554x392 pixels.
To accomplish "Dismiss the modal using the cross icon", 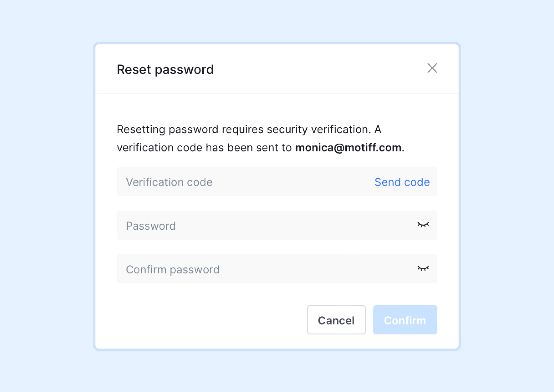I will coord(432,68).
